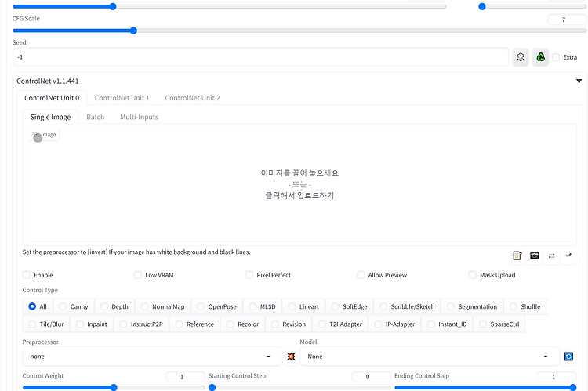Select the All control type radio

pyautogui.click(x=38, y=306)
